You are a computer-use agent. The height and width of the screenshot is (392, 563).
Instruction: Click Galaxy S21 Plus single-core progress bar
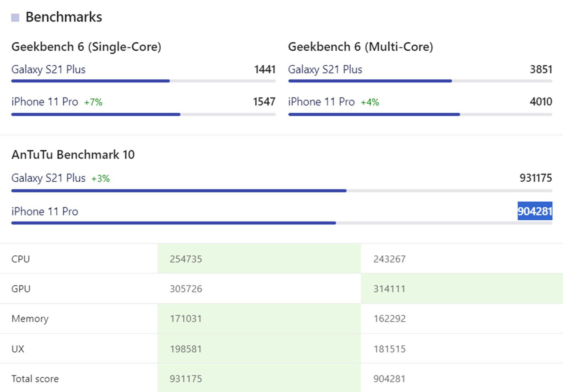(x=143, y=81)
